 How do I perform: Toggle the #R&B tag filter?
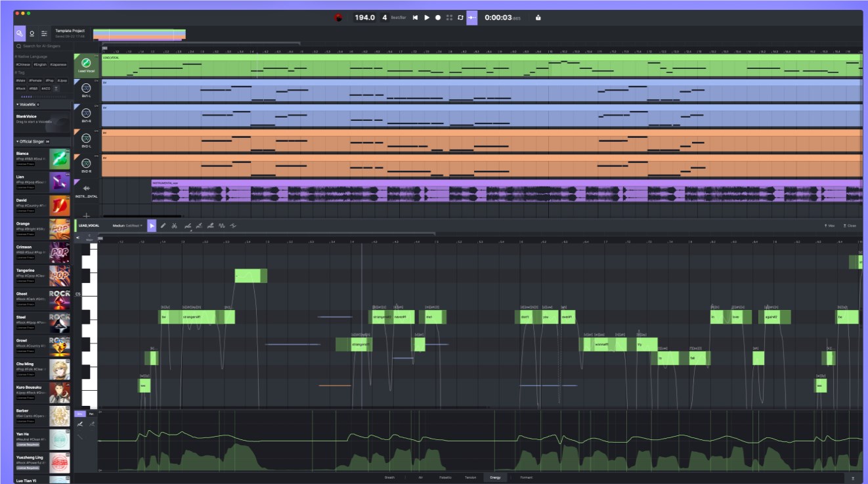pyautogui.click(x=33, y=88)
